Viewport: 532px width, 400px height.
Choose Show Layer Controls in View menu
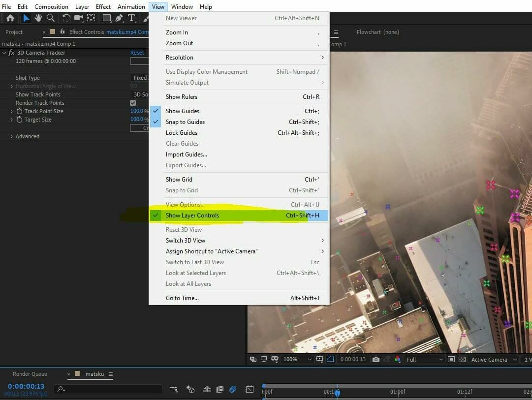[x=239, y=215]
